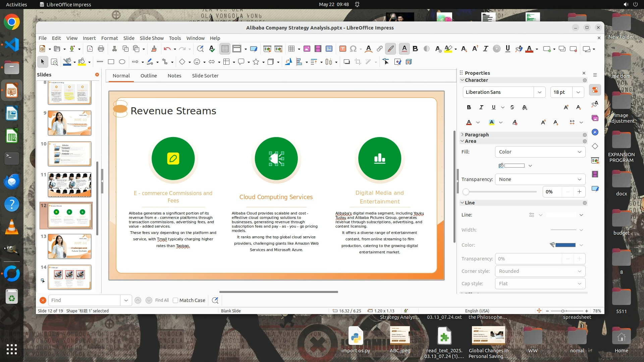Click the blue line color swatch
The image size is (644, 362).
565,245
